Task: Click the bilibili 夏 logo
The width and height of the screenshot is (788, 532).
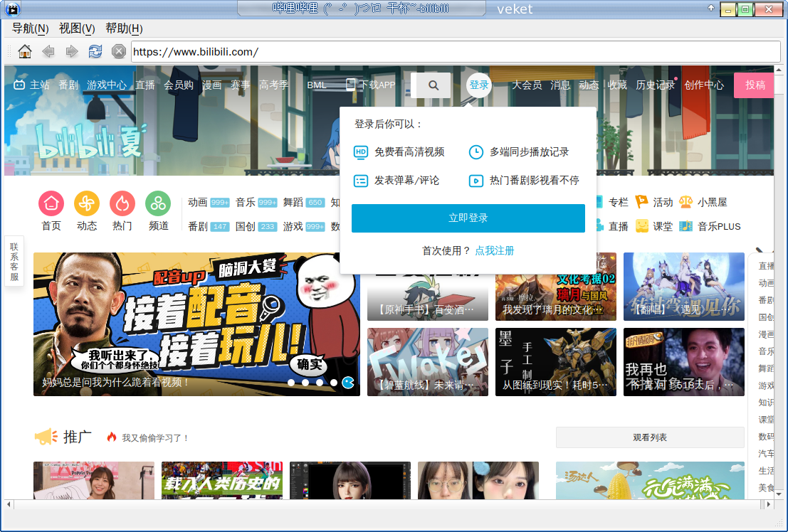Action: point(93,142)
